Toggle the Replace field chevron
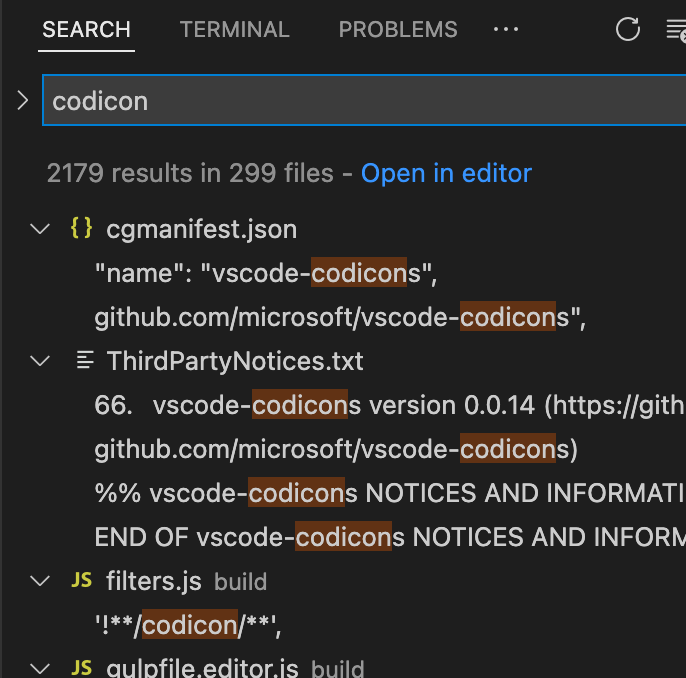The width and height of the screenshot is (686, 678). [22, 100]
